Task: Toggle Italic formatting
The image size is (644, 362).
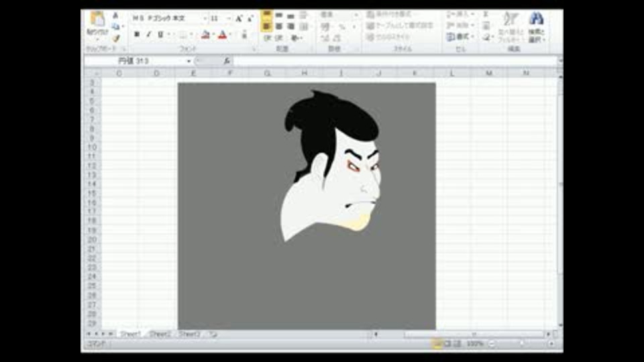Action: pyautogui.click(x=148, y=34)
